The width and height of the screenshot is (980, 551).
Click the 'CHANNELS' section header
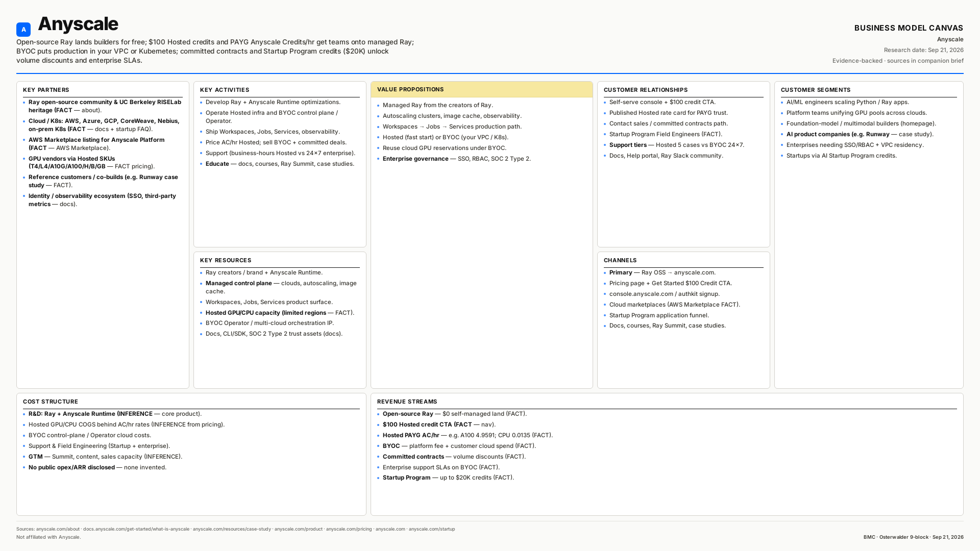[620, 260]
